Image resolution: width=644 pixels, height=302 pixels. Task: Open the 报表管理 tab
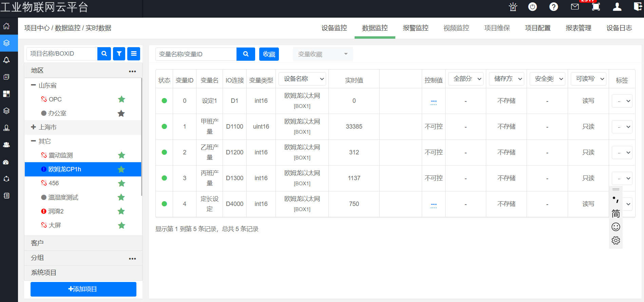click(579, 28)
